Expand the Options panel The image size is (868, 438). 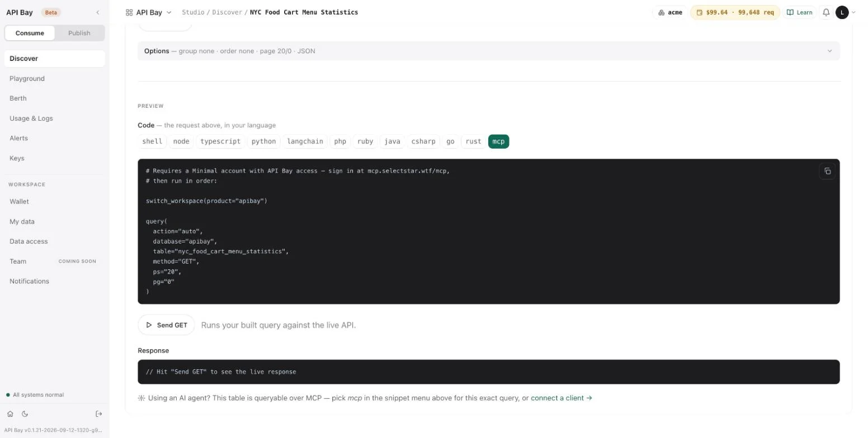click(488, 51)
